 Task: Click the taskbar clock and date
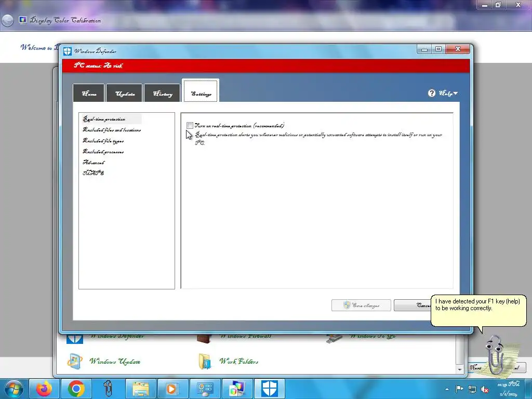pyautogui.click(x=508, y=389)
